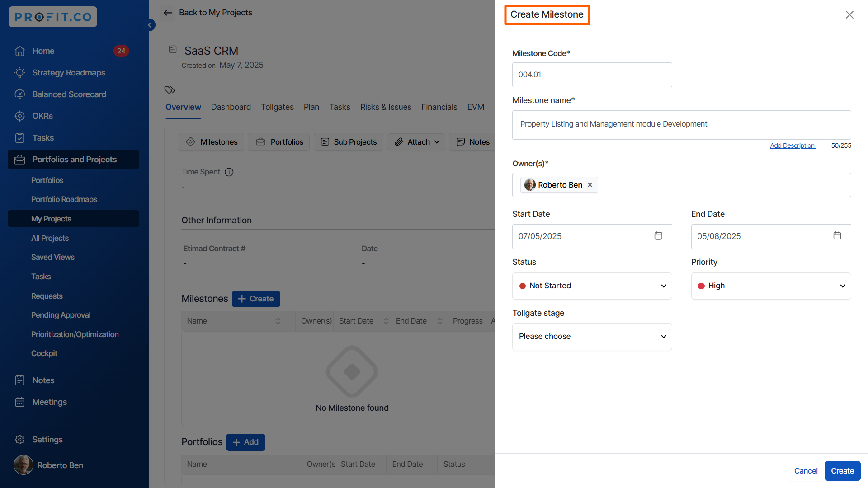Open the Start Date calendar picker icon
The image size is (868, 488).
(x=658, y=236)
